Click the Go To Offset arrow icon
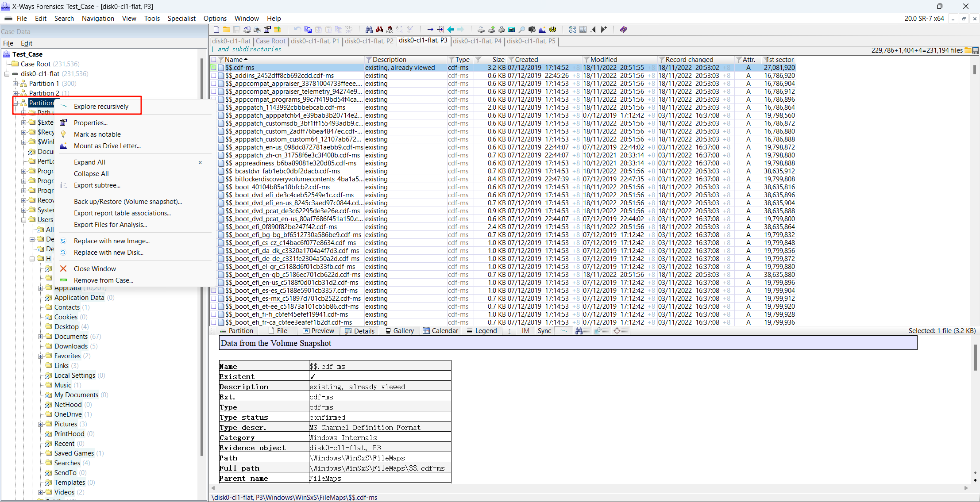 [x=430, y=30]
